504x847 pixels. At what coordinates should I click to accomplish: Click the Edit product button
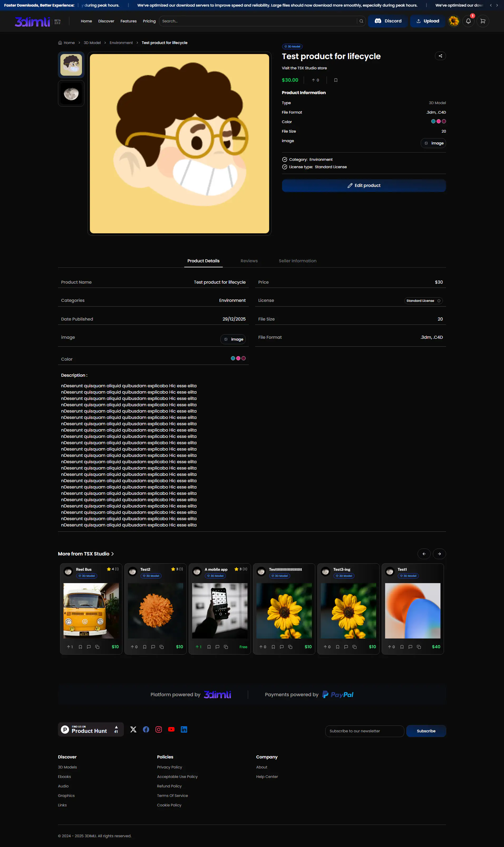point(364,185)
